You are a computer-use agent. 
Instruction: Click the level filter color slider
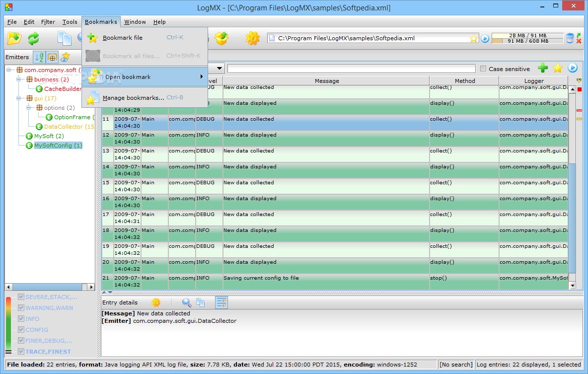8,324
